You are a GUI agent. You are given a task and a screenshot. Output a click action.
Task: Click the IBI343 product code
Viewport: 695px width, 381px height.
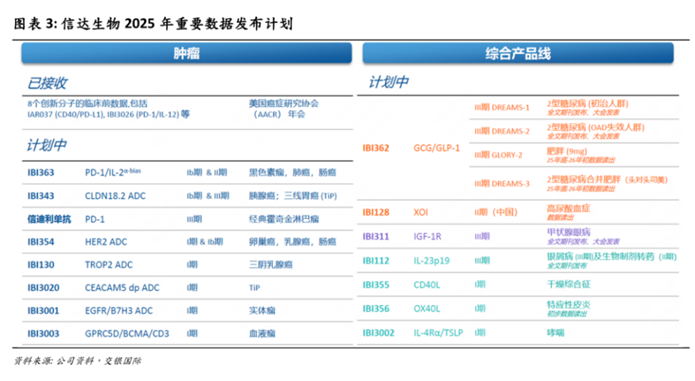tap(41, 196)
